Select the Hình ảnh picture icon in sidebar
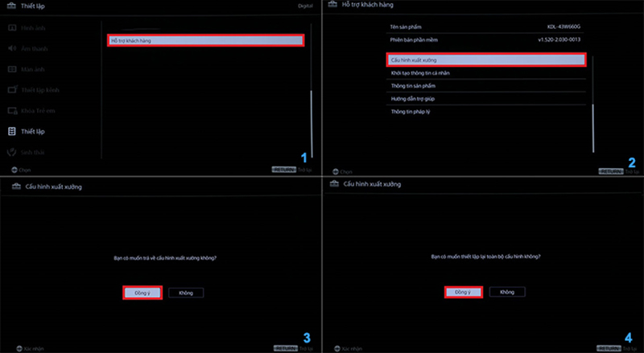 (12, 29)
